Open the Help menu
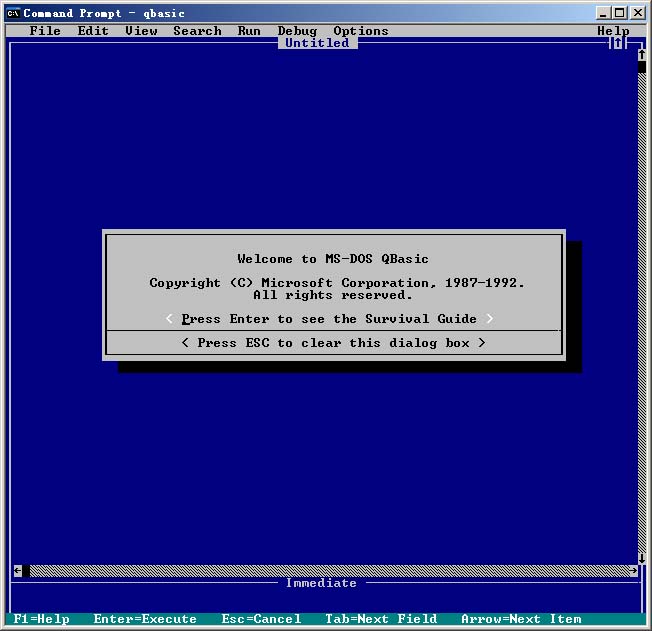Screen dimensions: 652x631 613,31
